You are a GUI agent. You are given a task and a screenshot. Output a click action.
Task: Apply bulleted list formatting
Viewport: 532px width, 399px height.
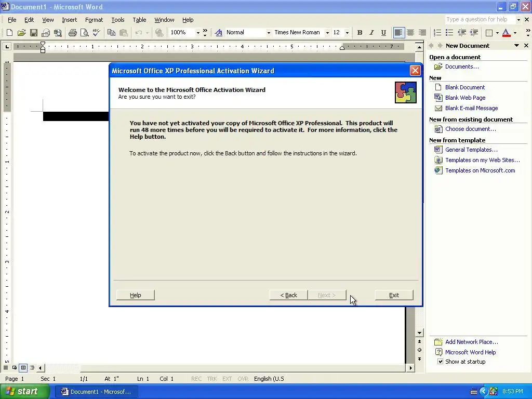click(x=449, y=33)
